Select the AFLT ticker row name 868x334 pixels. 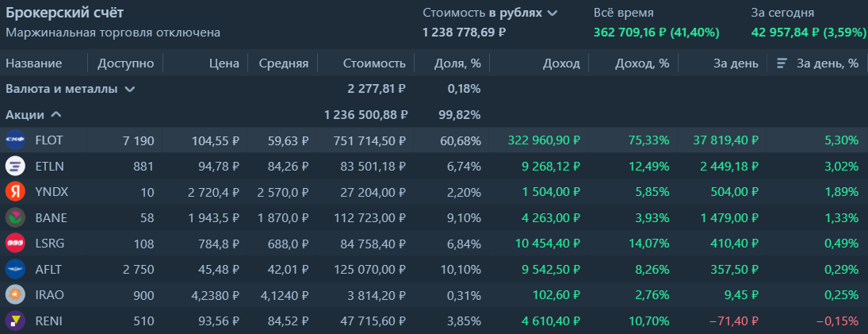coord(51,269)
